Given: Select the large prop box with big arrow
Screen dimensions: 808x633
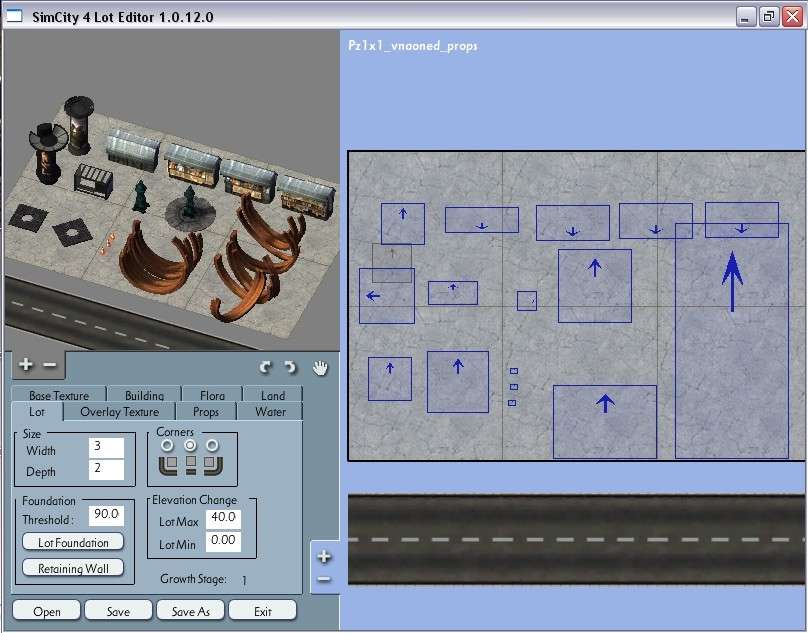Looking at the screenshot, I should pos(732,341).
